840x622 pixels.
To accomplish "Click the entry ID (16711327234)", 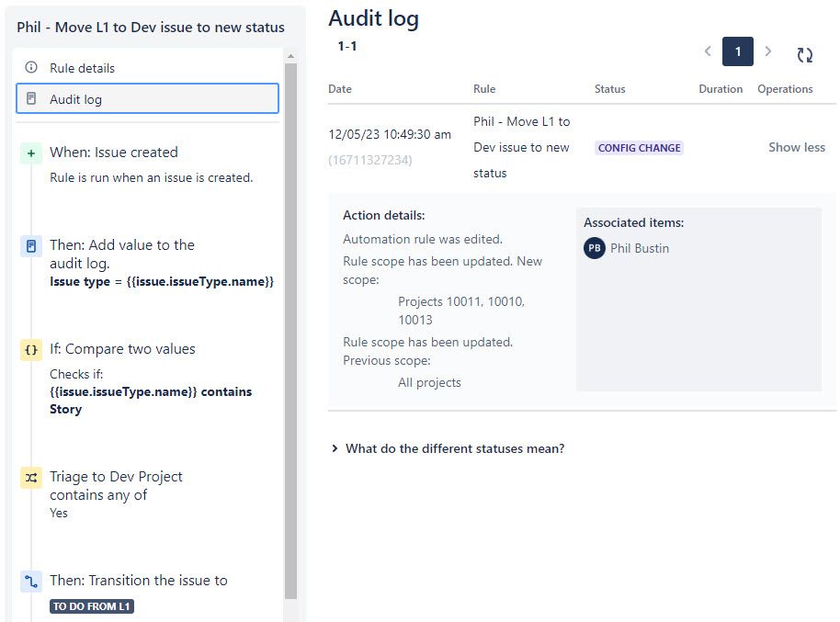I will [x=370, y=160].
